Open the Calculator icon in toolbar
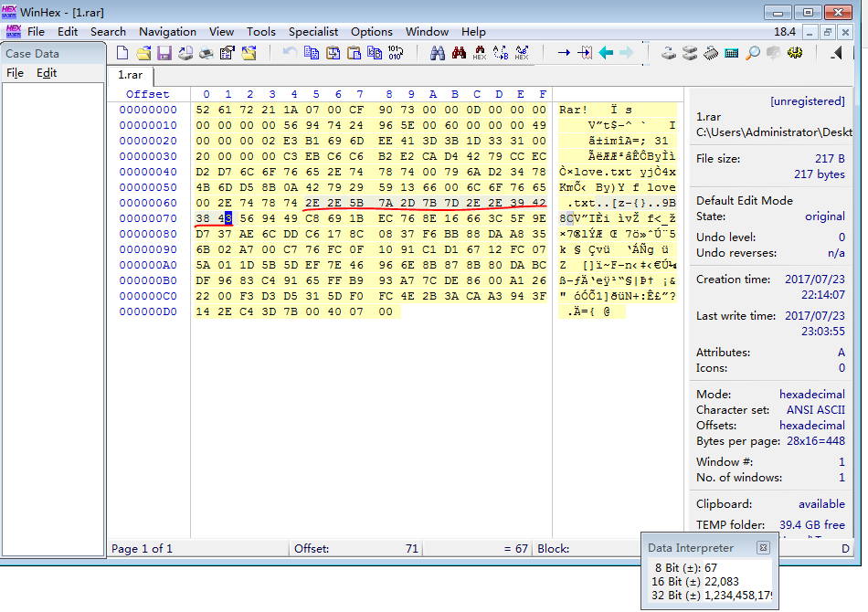The image size is (868, 612). pos(732,53)
